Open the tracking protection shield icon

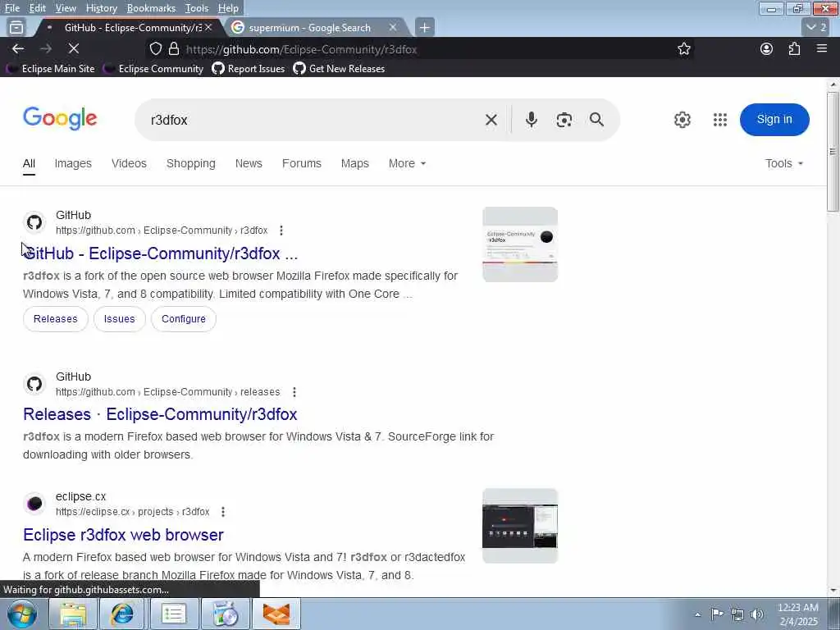[155, 48]
